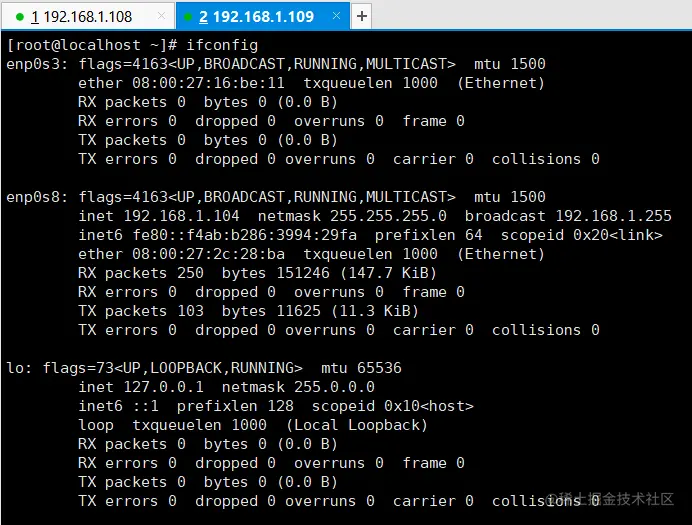Click MAC address 08:00:27:2c:28:ba
692x525 pixels.
coord(208,254)
